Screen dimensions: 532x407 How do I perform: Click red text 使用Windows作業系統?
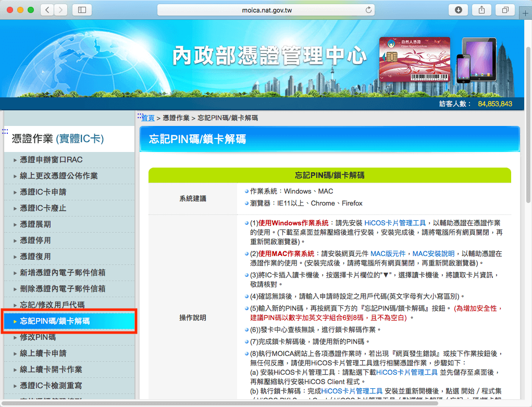[293, 223]
